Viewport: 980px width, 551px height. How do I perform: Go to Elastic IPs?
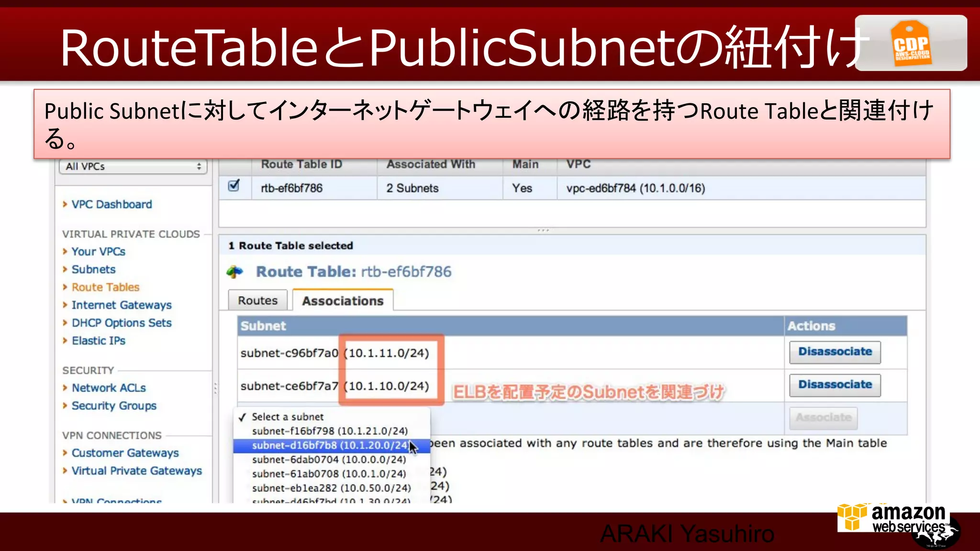(99, 341)
